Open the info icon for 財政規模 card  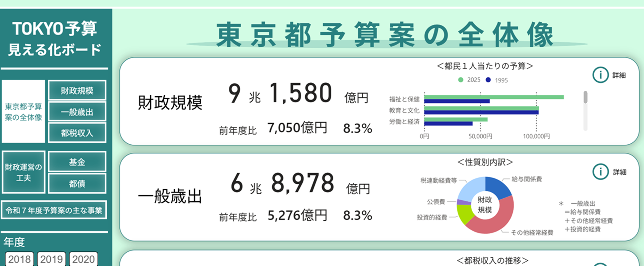pos(600,75)
